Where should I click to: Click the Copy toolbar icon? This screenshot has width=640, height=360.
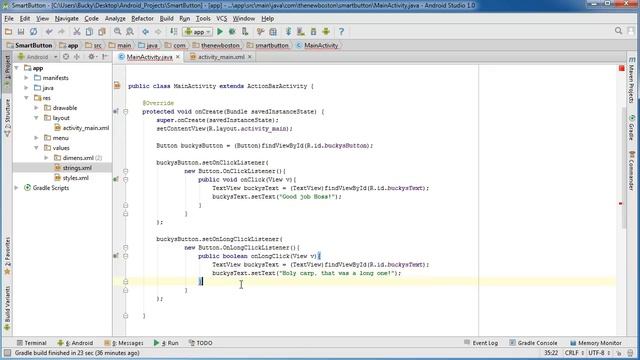point(89,31)
